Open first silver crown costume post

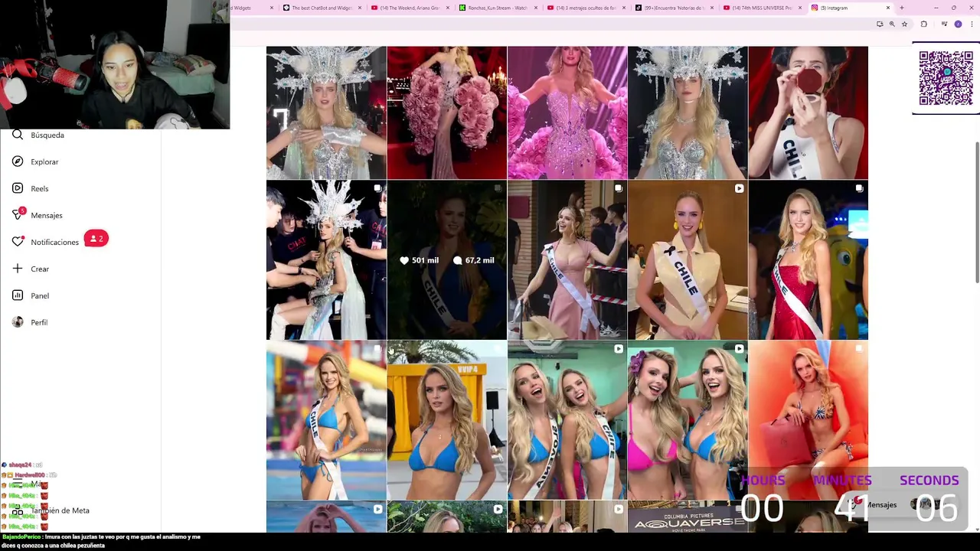tap(326, 112)
